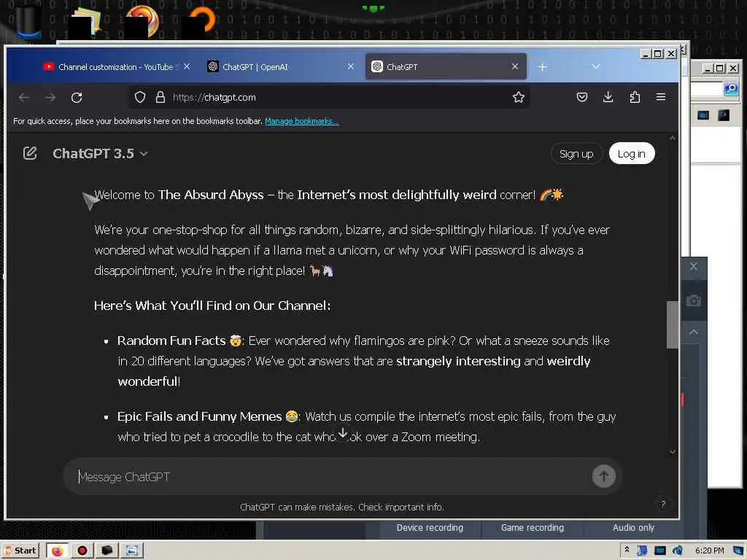Screen dimensions: 747x560
Task: Click 'ChatGPT can make mistakes' disclaimer text
Action: (342, 507)
